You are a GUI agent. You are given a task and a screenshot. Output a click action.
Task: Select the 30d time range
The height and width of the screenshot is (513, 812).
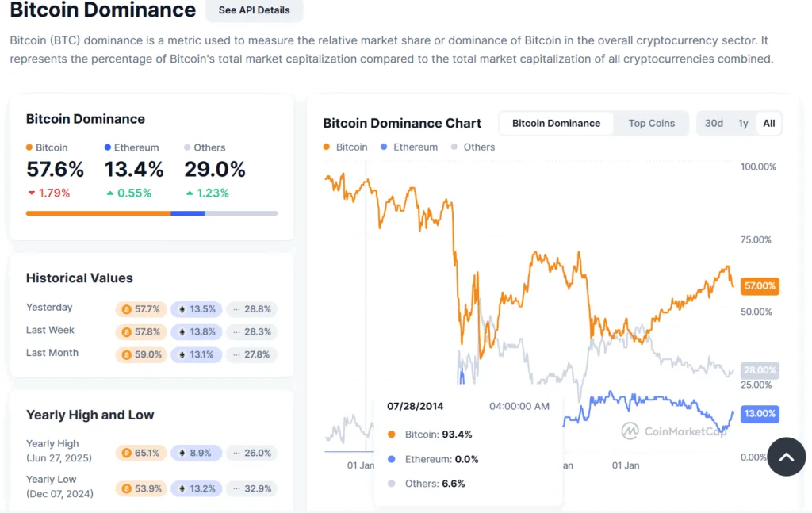click(x=713, y=123)
